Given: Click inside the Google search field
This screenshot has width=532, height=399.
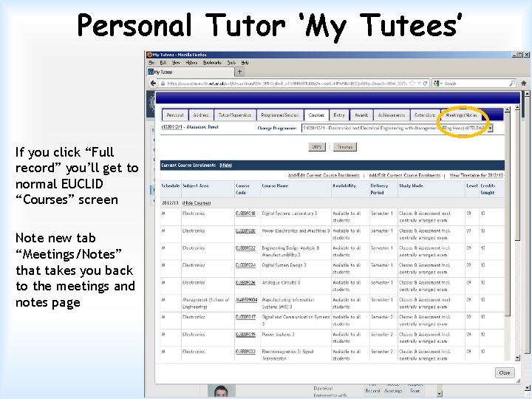Looking at the screenshot, I should [475, 83].
